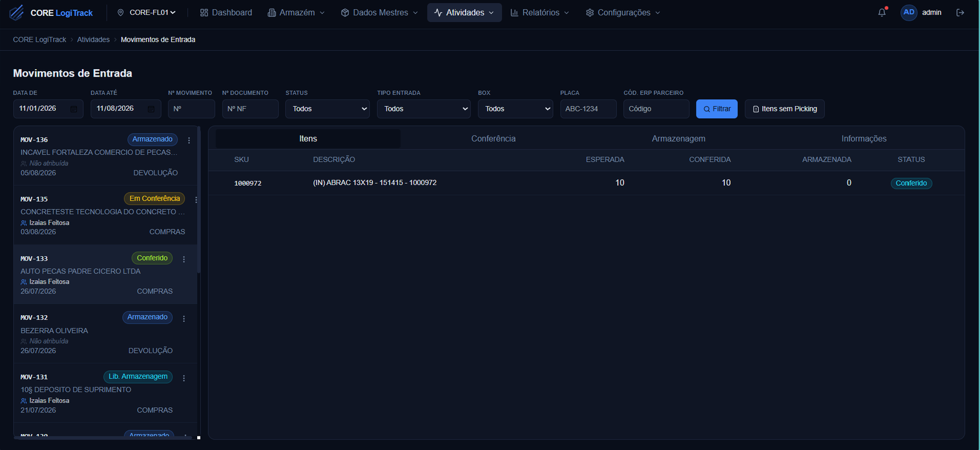Click the AD user avatar
Image resolution: width=980 pixels, height=450 pixels.
click(x=909, y=12)
